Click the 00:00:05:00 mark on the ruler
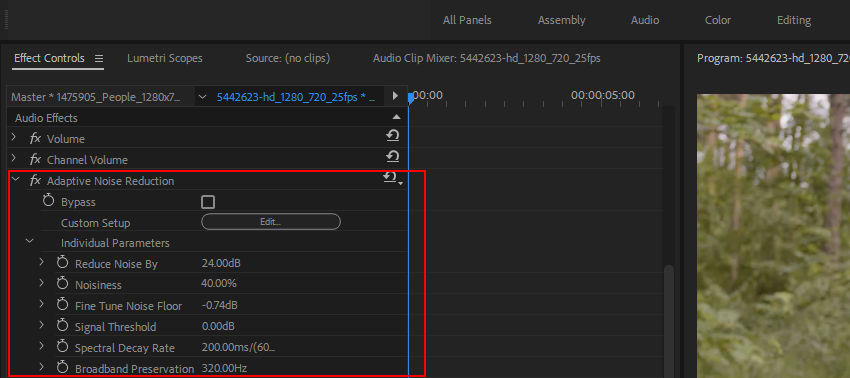This screenshot has height=378, width=850. pos(602,95)
